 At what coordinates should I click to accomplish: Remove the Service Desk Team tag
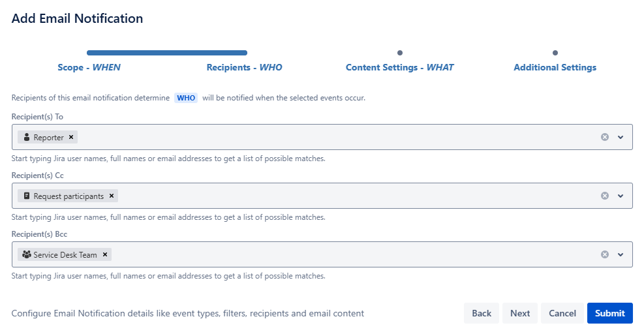105,255
